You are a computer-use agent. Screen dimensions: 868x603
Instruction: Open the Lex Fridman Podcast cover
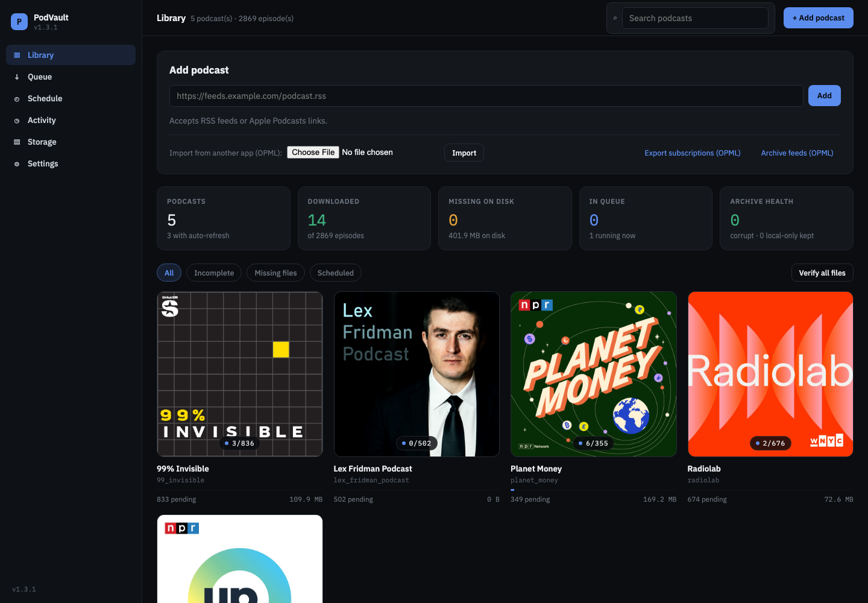(x=417, y=374)
